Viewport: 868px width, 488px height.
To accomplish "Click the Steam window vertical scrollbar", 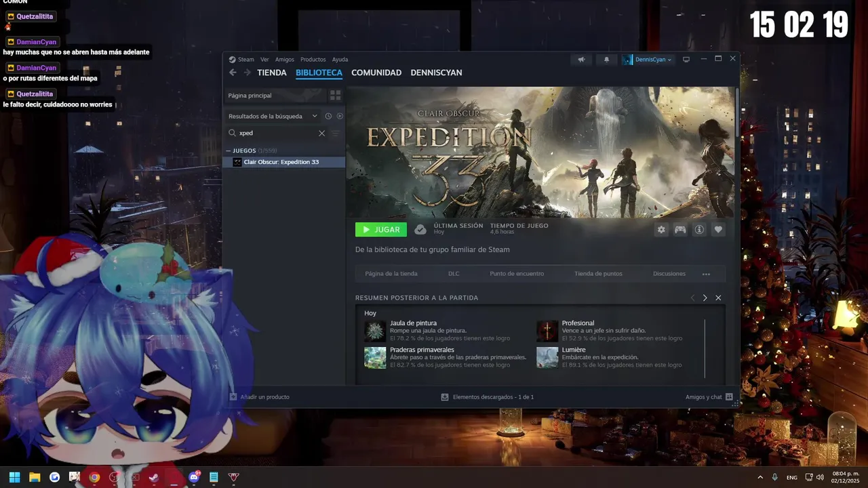I will [737, 112].
